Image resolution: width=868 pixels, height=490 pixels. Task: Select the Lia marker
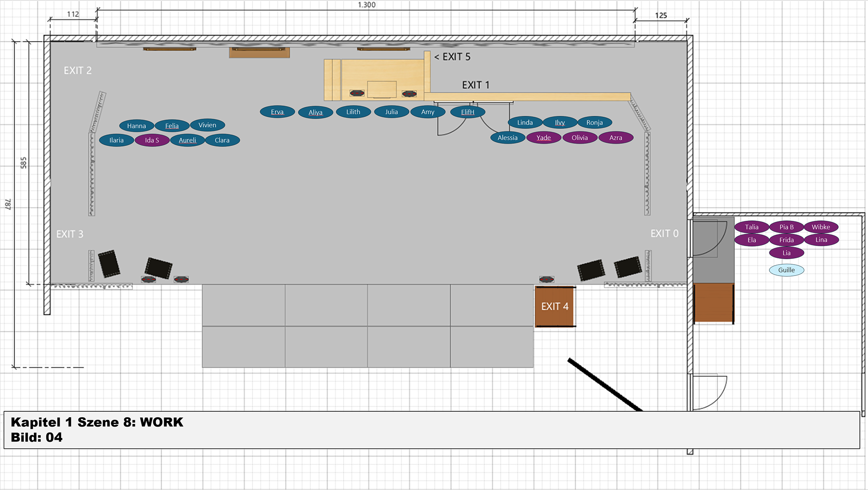click(786, 253)
